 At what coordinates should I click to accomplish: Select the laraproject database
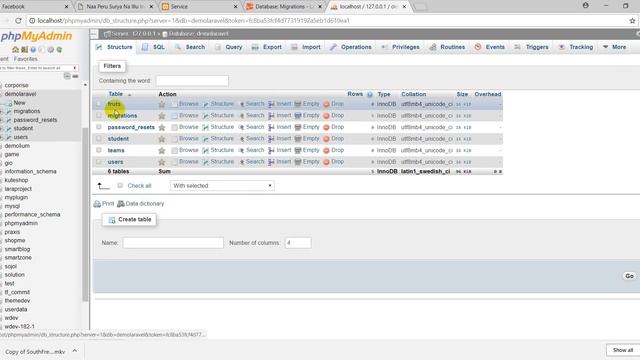(x=18, y=189)
